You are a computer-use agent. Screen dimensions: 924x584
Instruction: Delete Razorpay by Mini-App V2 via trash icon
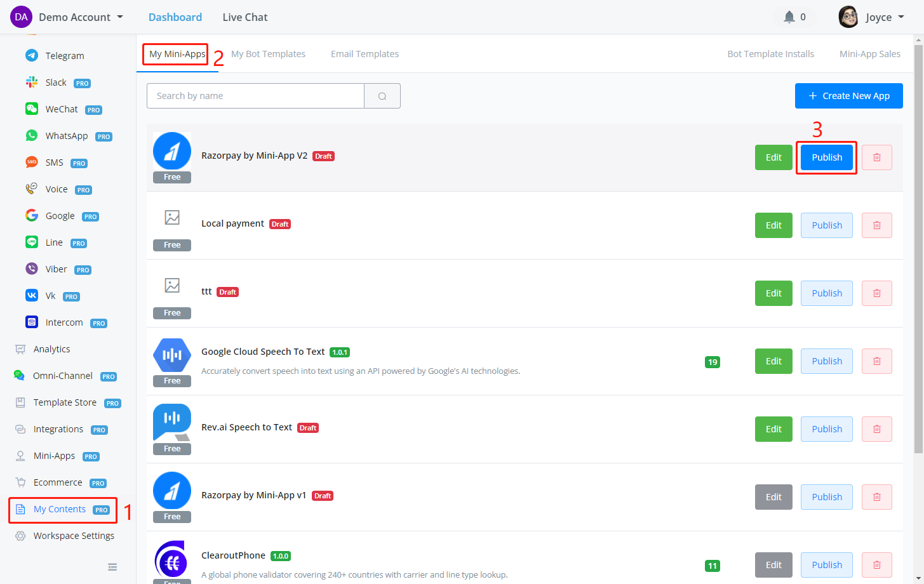[877, 157]
